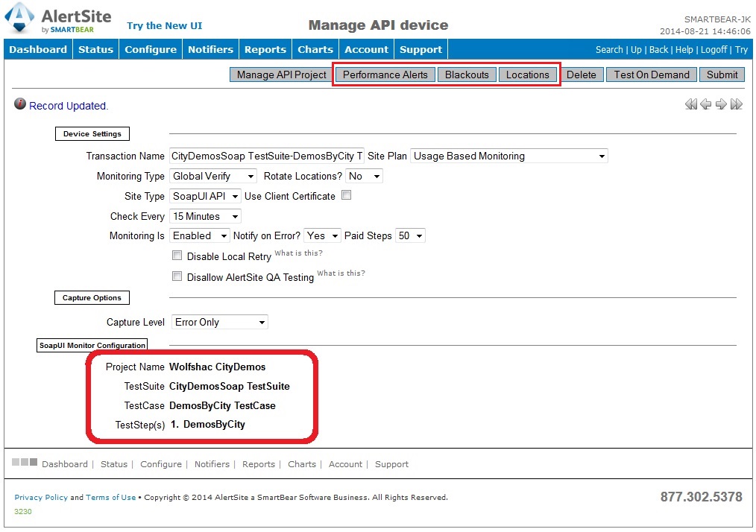The image size is (756, 532).
Task: Open the Privacy Policy link
Action: 41,497
